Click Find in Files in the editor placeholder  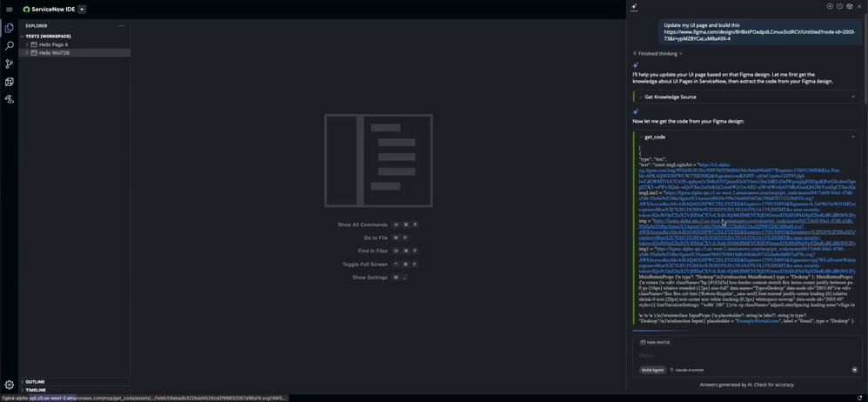coord(372,251)
